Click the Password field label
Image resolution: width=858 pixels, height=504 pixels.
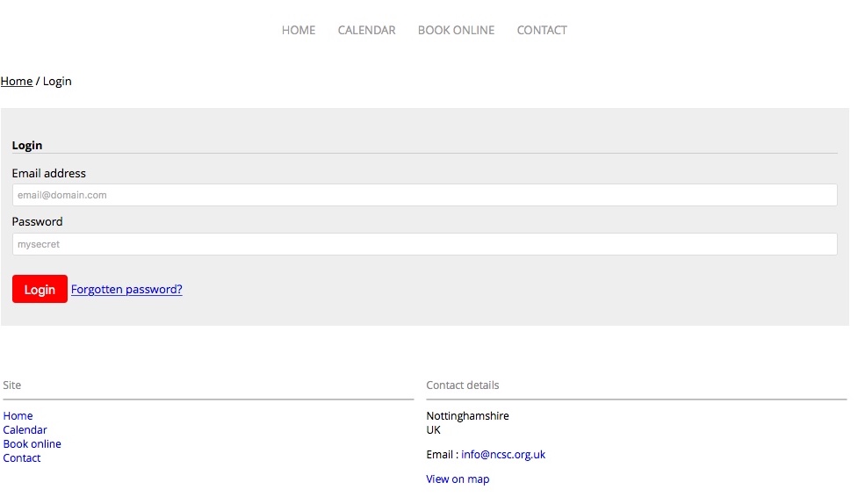pos(37,221)
